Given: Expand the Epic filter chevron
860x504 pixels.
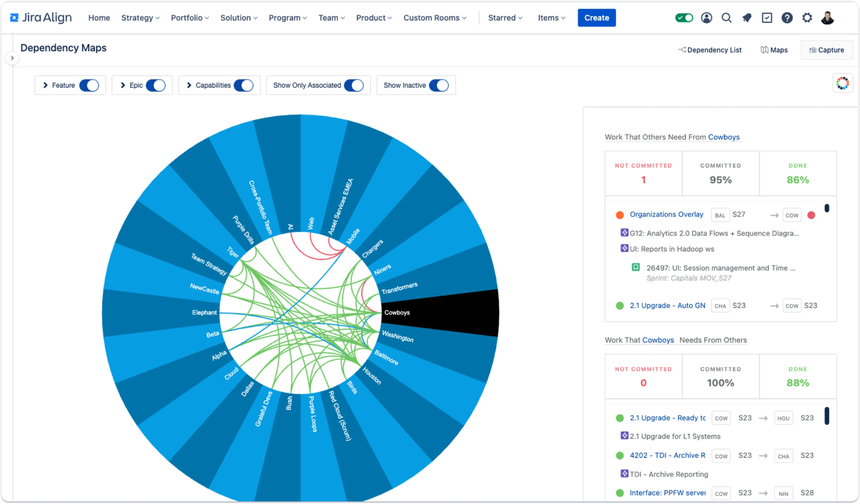Looking at the screenshot, I should point(123,85).
